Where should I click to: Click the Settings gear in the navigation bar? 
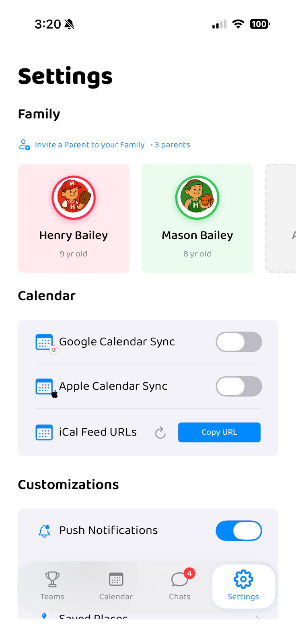[243, 578]
